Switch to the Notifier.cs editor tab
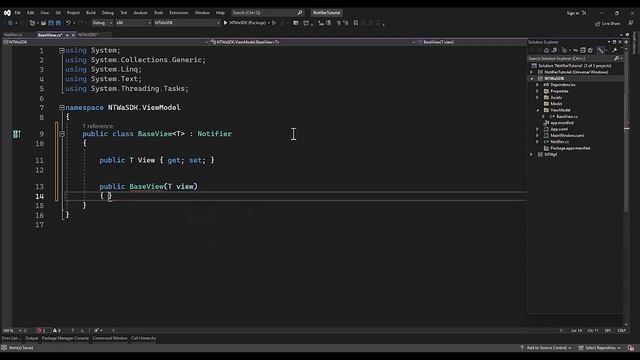This screenshot has width=640, height=360. (x=13, y=35)
